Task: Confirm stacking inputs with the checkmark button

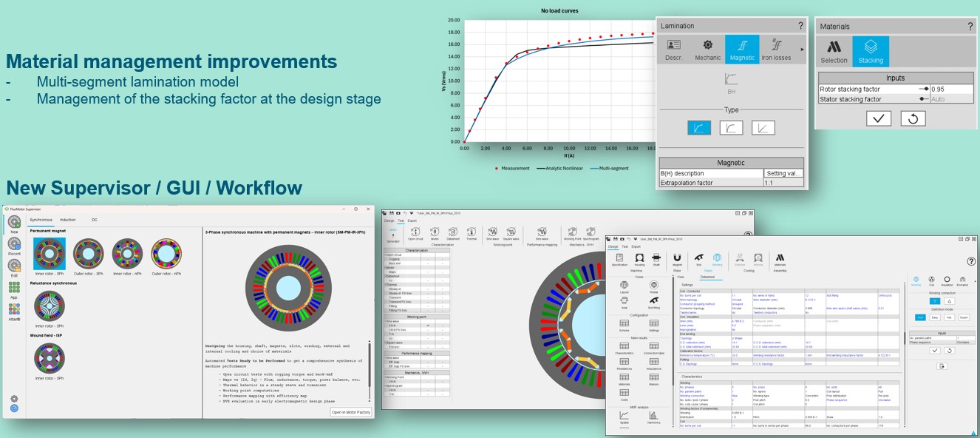Action: (879, 118)
